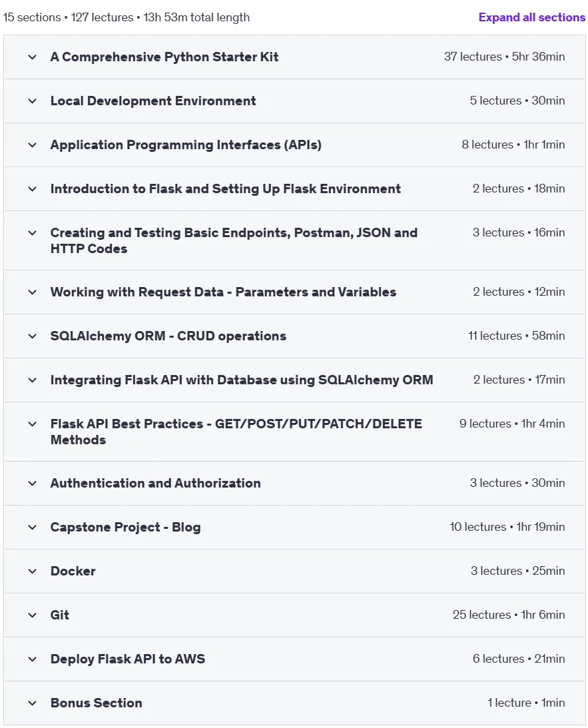This screenshot has width=588, height=728.
Task: Click the chevron next to Docker
Action: pyautogui.click(x=32, y=571)
